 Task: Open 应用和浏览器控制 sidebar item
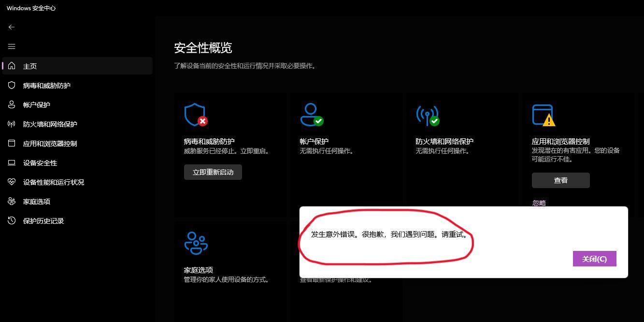pyautogui.click(x=77, y=143)
